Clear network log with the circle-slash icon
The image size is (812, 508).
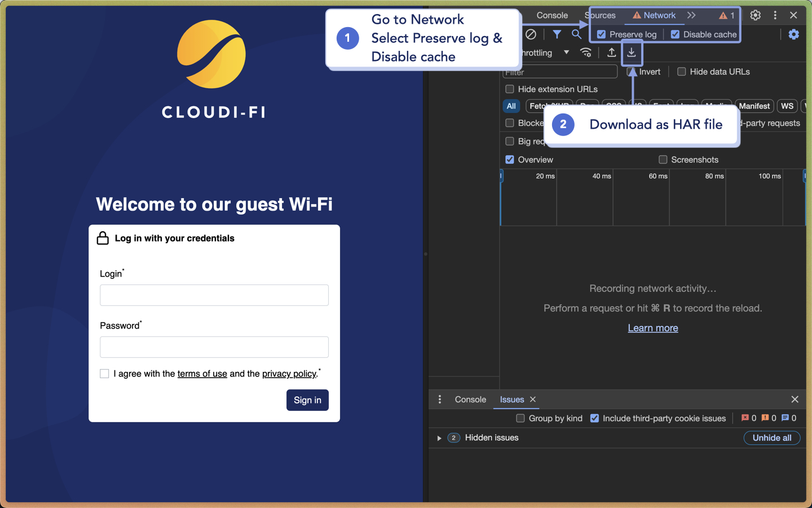coord(531,34)
